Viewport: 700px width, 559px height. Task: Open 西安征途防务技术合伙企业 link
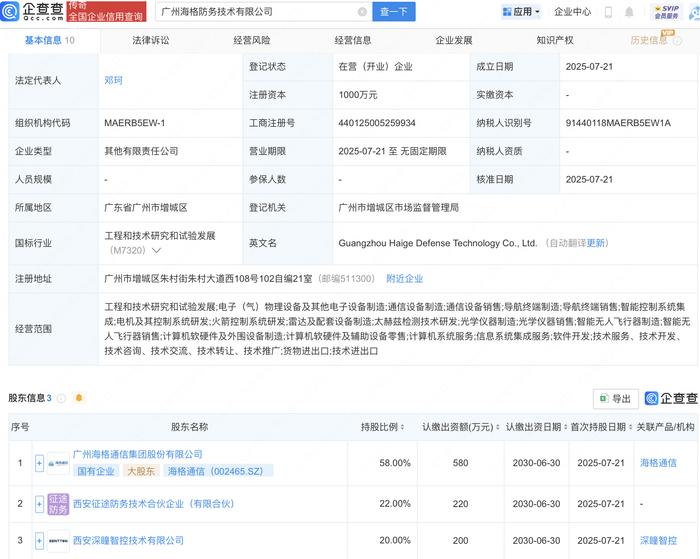[x=154, y=504]
